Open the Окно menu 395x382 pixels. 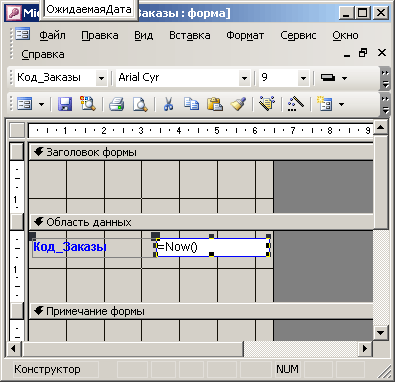point(345,35)
